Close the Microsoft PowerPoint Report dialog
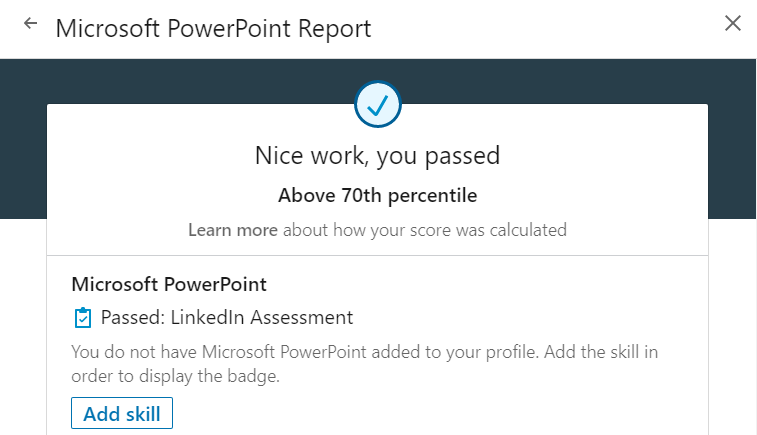 [733, 23]
